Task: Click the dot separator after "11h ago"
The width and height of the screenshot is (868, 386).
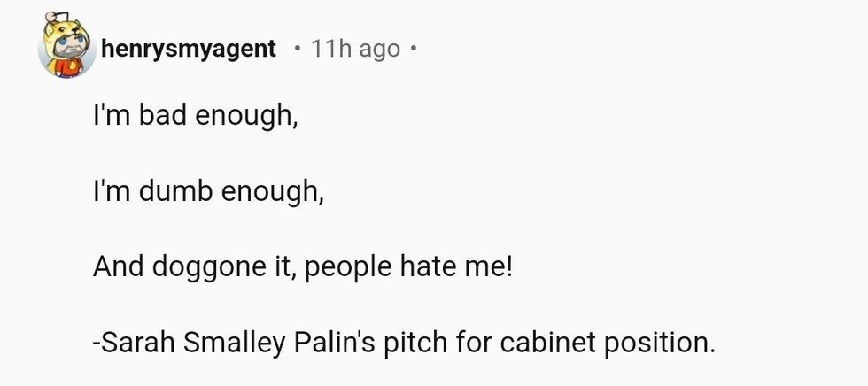Action: pyautogui.click(x=413, y=49)
